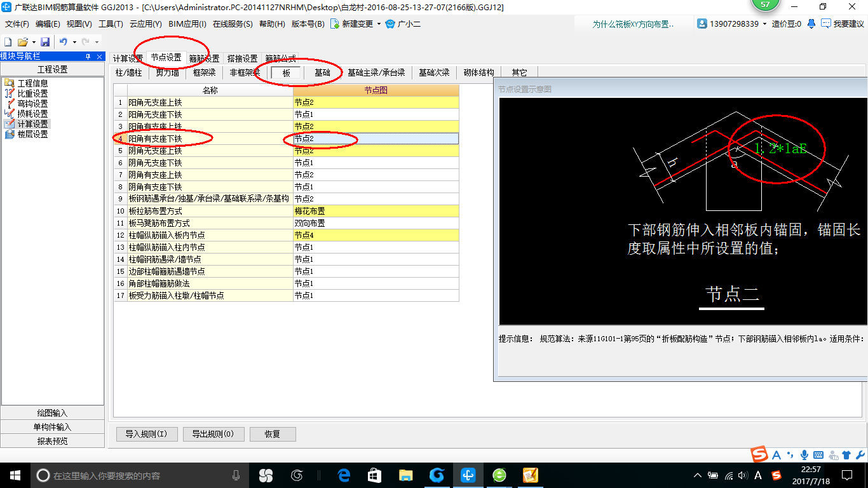Open the BIM应用(I) menu
Image resolution: width=868 pixels, height=488 pixels.
pyautogui.click(x=187, y=24)
